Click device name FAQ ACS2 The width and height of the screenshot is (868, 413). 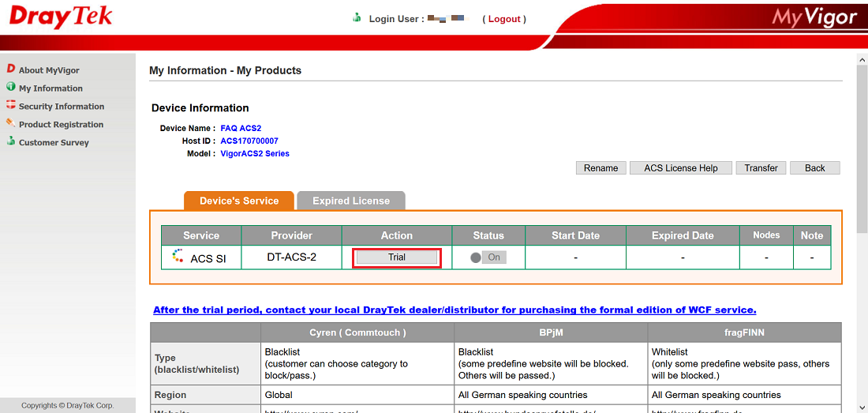pos(241,128)
